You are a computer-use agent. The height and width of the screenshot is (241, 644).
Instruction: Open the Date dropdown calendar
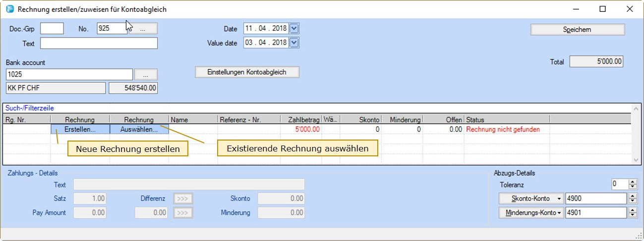294,29
